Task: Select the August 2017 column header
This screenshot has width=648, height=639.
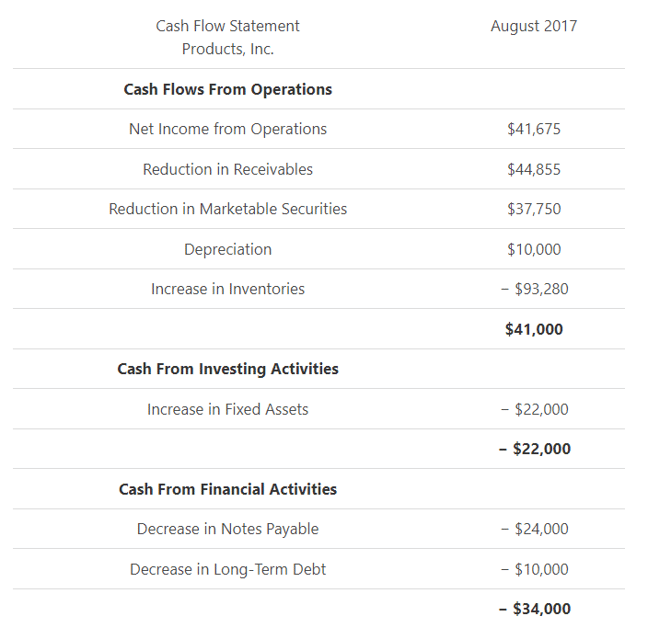Action: coord(533,26)
